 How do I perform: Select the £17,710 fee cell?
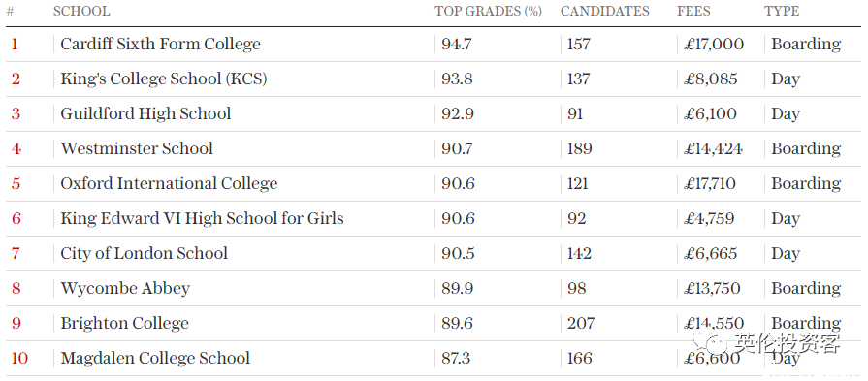click(710, 183)
